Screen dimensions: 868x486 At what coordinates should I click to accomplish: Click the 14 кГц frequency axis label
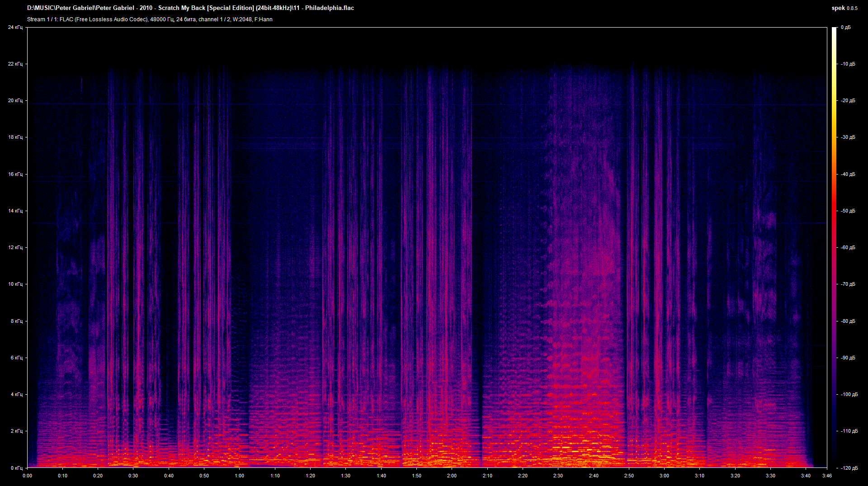(15, 211)
